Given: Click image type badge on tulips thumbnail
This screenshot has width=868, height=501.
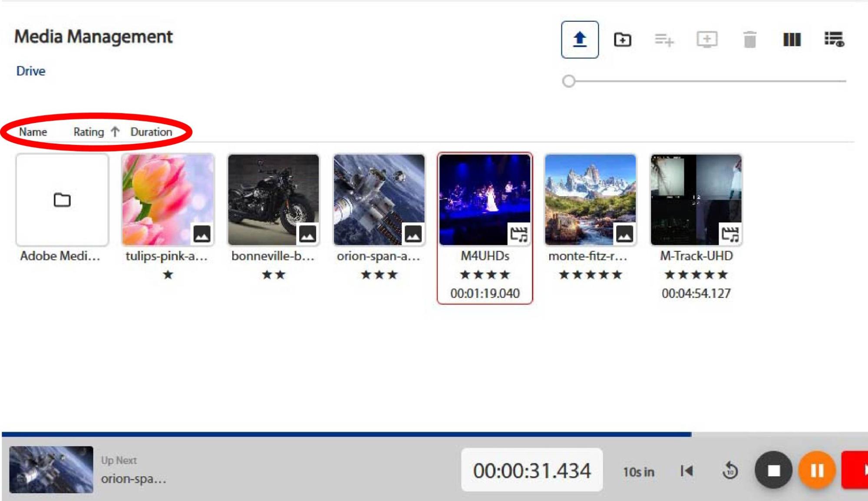Looking at the screenshot, I should 202,234.
